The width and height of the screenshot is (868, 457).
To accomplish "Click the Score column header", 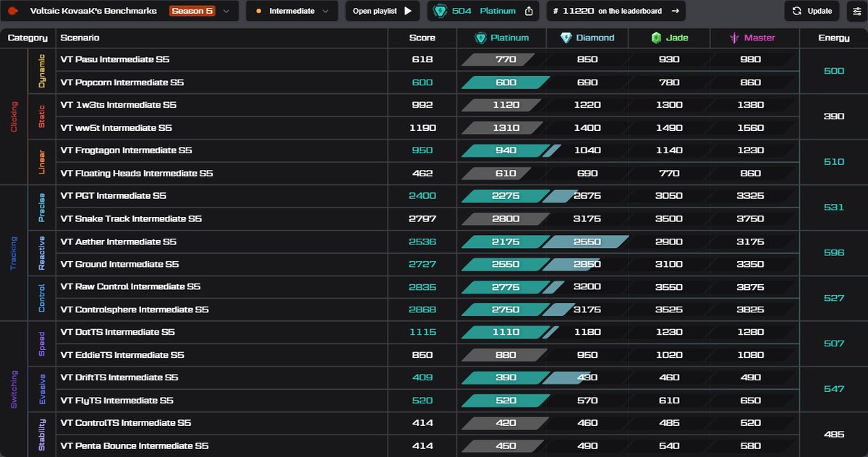I will [x=422, y=38].
